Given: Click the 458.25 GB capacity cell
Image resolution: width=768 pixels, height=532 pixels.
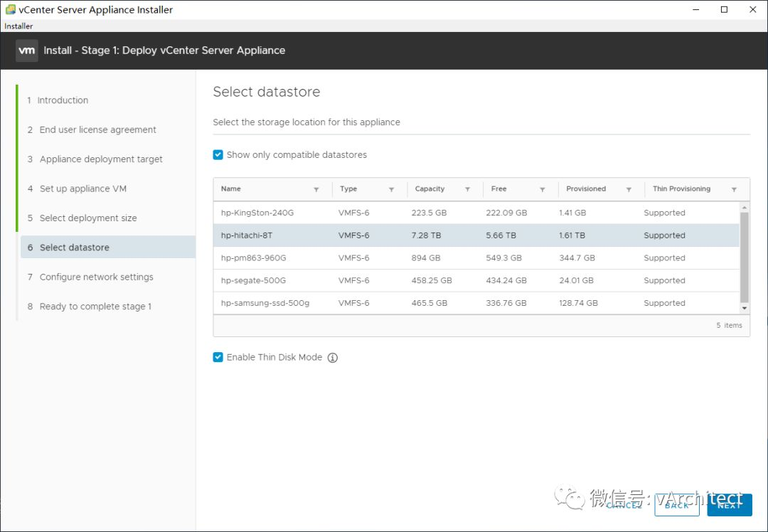Looking at the screenshot, I should coord(432,281).
